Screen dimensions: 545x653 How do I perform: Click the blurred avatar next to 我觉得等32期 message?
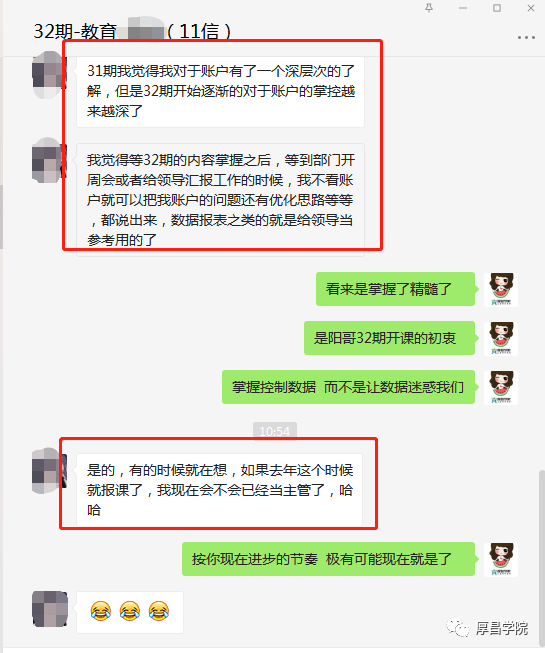(x=50, y=160)
